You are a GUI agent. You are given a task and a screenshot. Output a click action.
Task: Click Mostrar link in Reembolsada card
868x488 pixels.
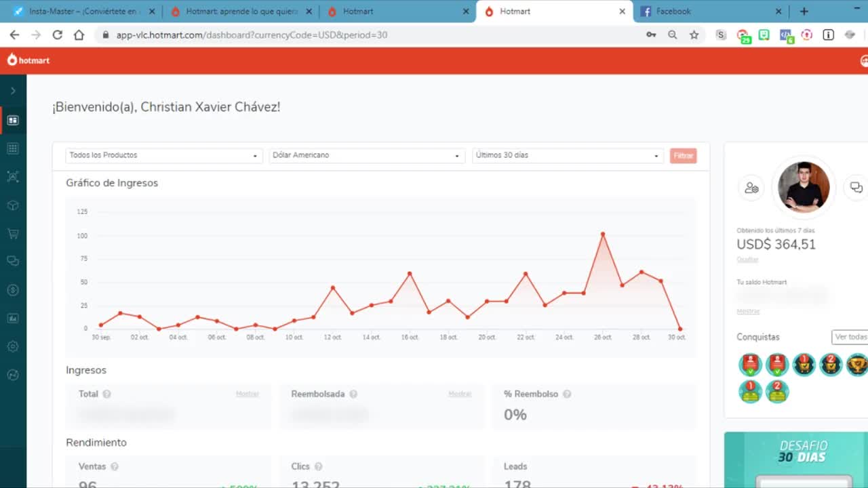460,394
